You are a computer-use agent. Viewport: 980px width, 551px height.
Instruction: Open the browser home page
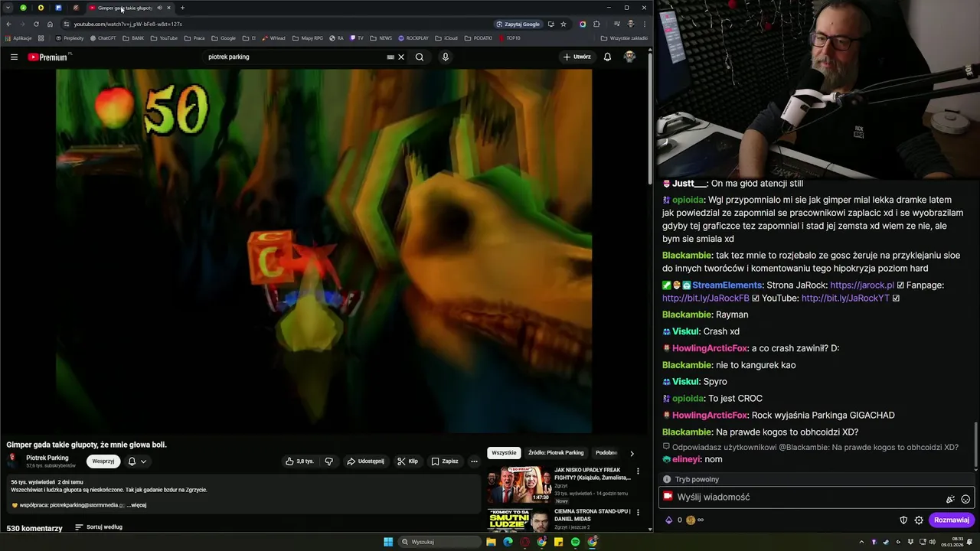click(50, 24)
